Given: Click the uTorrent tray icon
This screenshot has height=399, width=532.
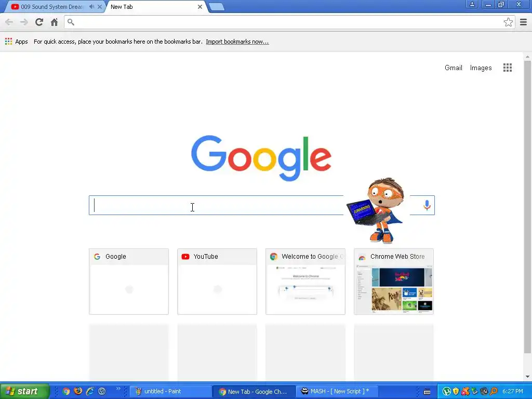Looking at the screenshot, I should click(x=446, y=392).
